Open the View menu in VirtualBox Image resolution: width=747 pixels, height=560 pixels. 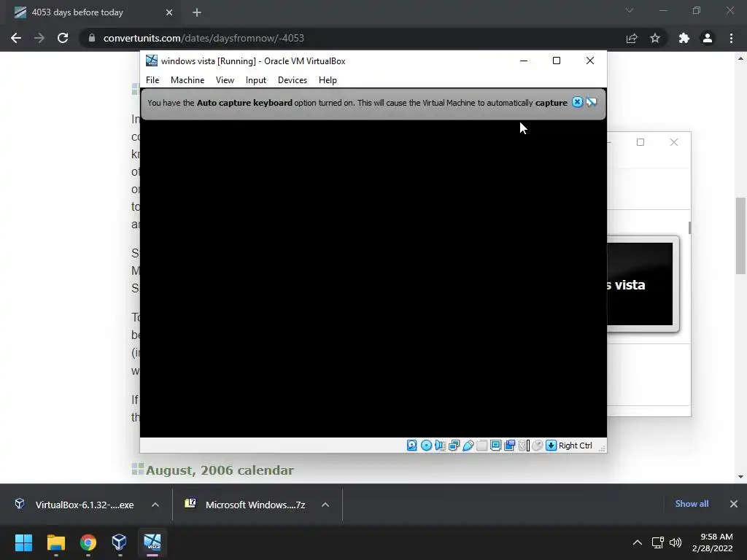(x=225, y=80)
